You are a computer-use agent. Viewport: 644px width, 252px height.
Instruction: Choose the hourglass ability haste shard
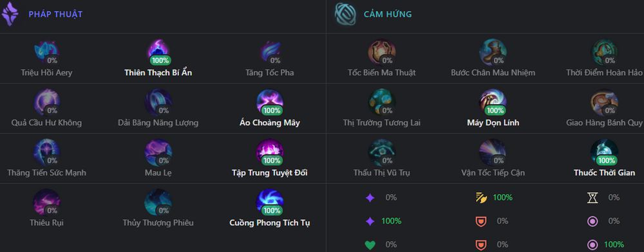click(592, 198)
